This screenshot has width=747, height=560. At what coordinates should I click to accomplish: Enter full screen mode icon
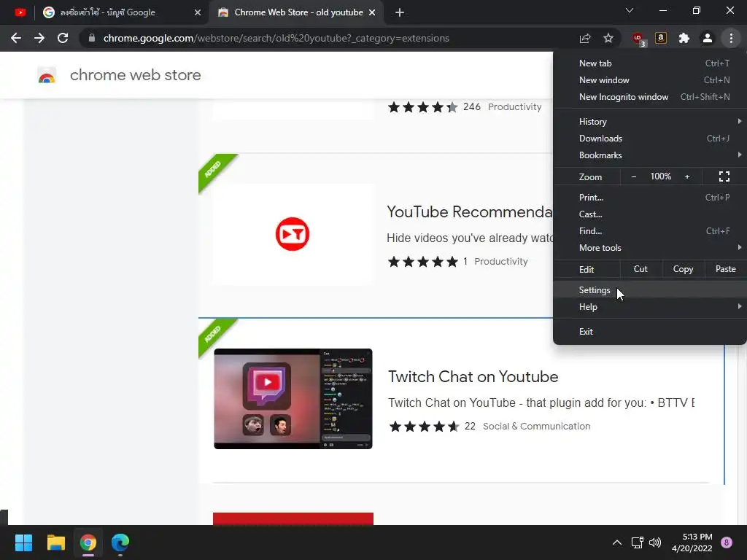tap(724, 176)
